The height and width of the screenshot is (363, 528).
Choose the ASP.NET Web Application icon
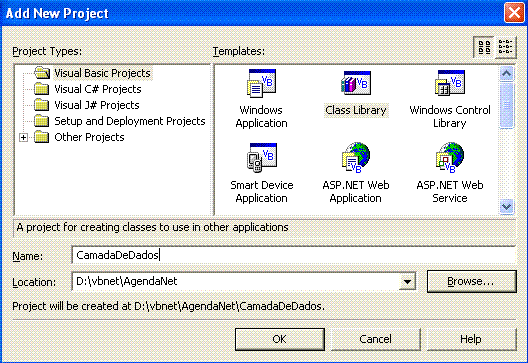pyautogui.click(x=356, y=158)
